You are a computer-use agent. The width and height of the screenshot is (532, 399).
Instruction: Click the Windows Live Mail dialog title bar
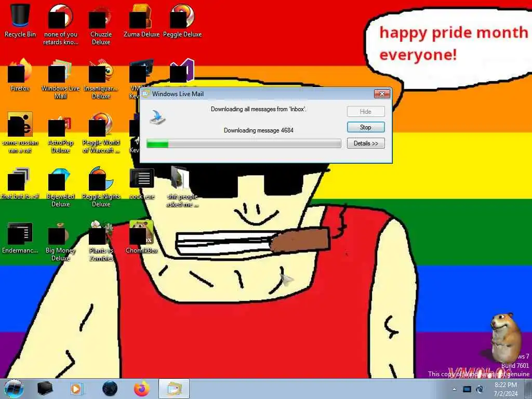pos(258,94)
